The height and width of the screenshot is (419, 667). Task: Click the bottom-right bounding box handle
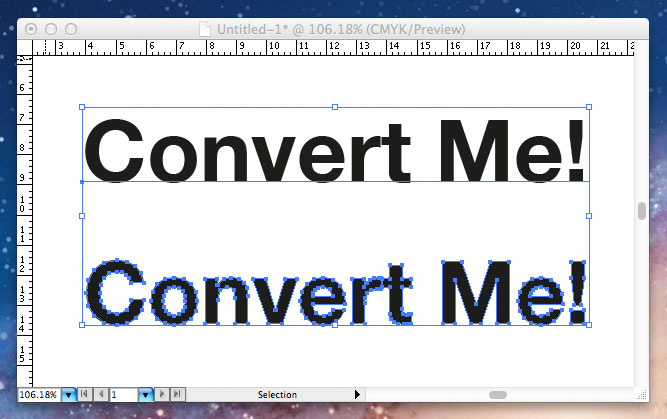pos(588,324)
